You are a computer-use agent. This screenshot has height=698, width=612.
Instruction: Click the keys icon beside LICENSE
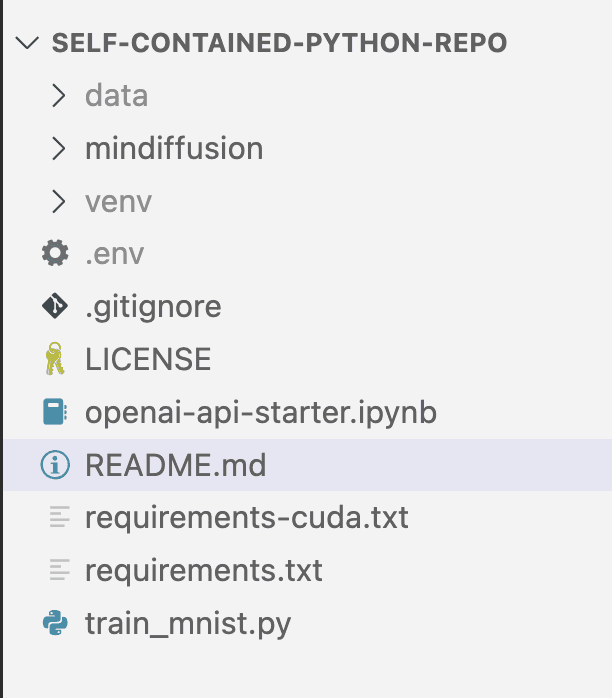(55, 359)
